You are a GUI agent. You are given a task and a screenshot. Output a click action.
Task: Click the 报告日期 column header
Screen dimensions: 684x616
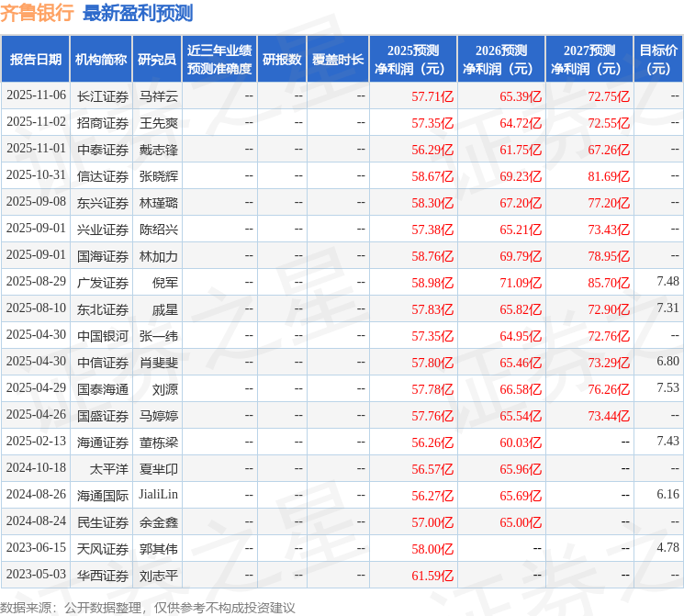35,60
